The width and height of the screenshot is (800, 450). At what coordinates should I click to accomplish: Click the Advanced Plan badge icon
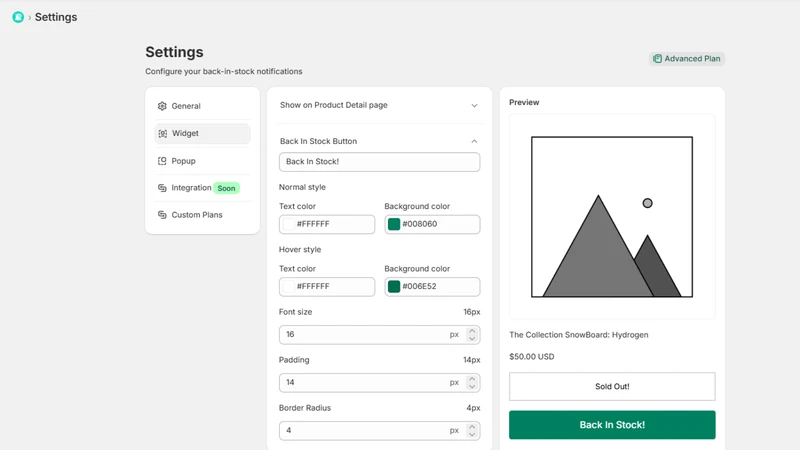click(x=658, y=59)
